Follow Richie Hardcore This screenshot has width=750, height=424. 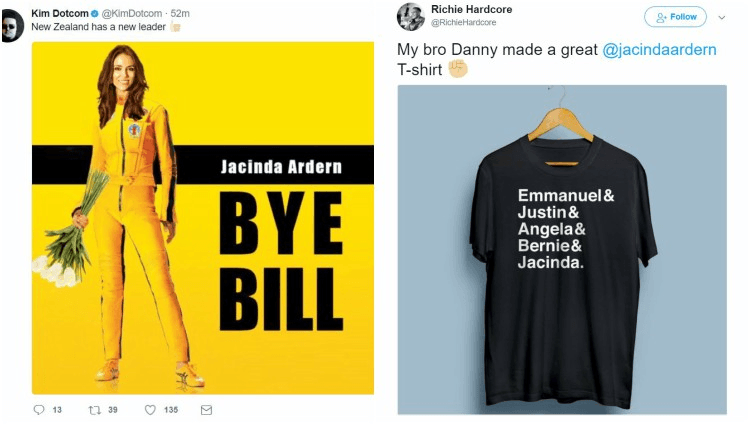675,17
